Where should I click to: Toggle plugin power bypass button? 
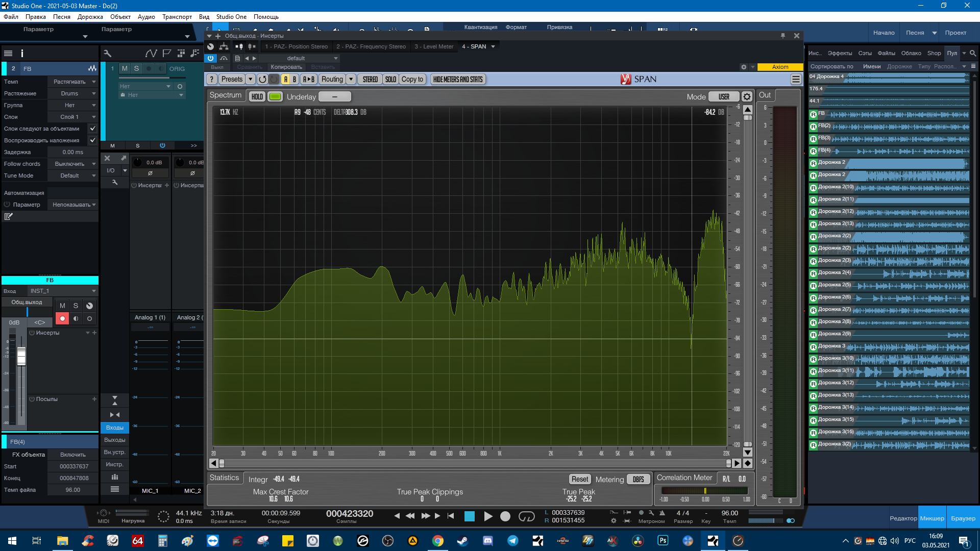pos(211,58)
